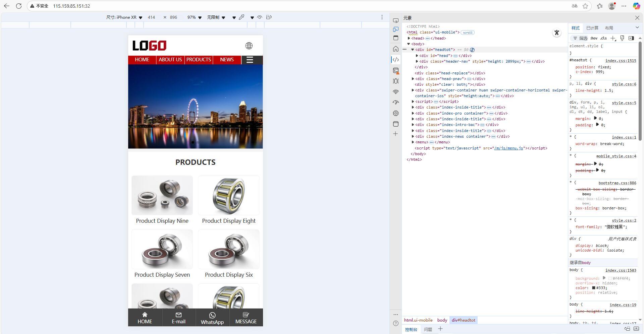
Task: Toggle the :hov element state panel
Action: 594,38
